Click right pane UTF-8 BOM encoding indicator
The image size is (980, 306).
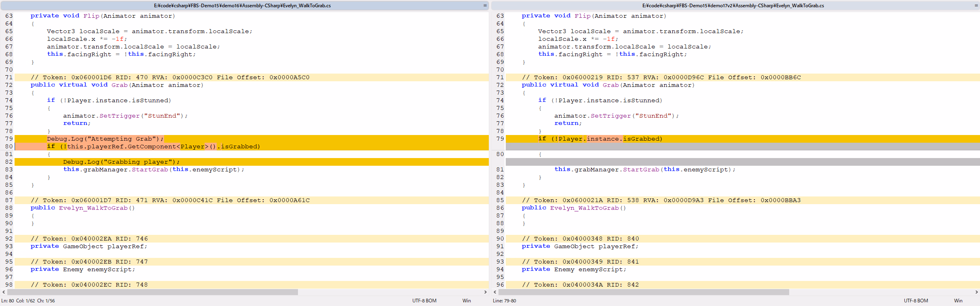click(x=916, y=301)
